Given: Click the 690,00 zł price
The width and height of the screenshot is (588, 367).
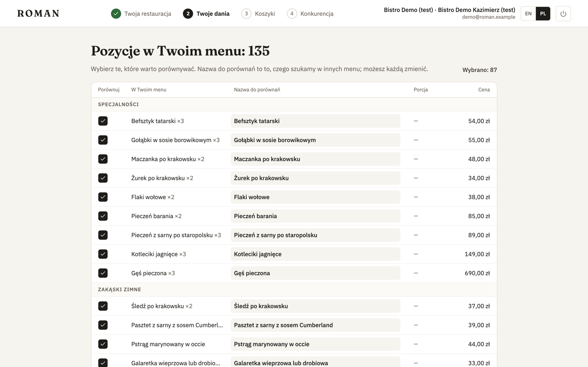Looking at the screenshot, I should pyautogui.click(x=477, y=273).
